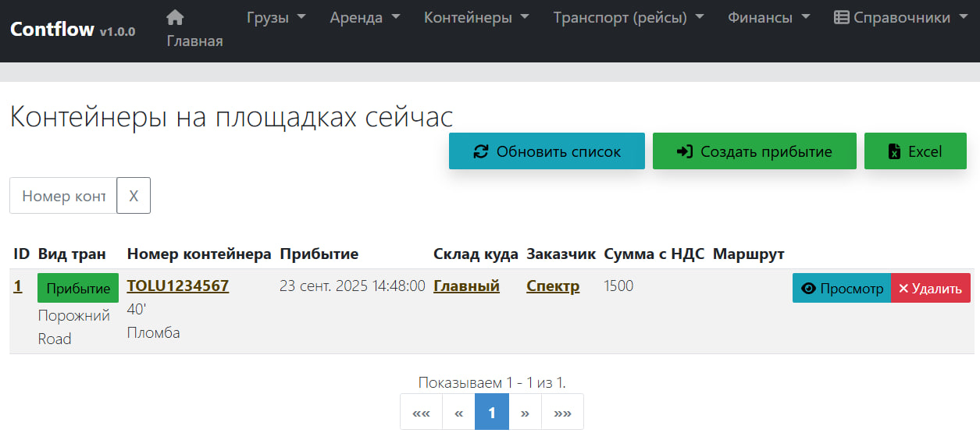
Task: Click the Спектр customer link
Action: point(553,286)
